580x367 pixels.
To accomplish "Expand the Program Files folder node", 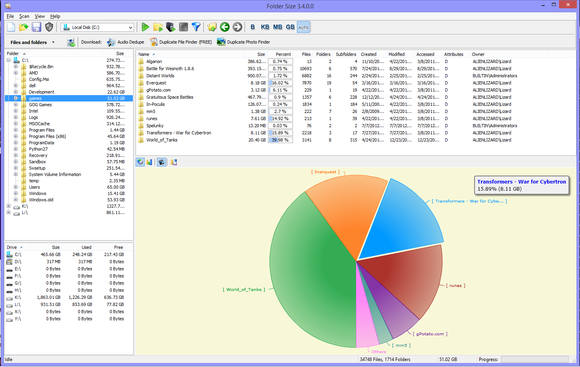I will 16,130.
